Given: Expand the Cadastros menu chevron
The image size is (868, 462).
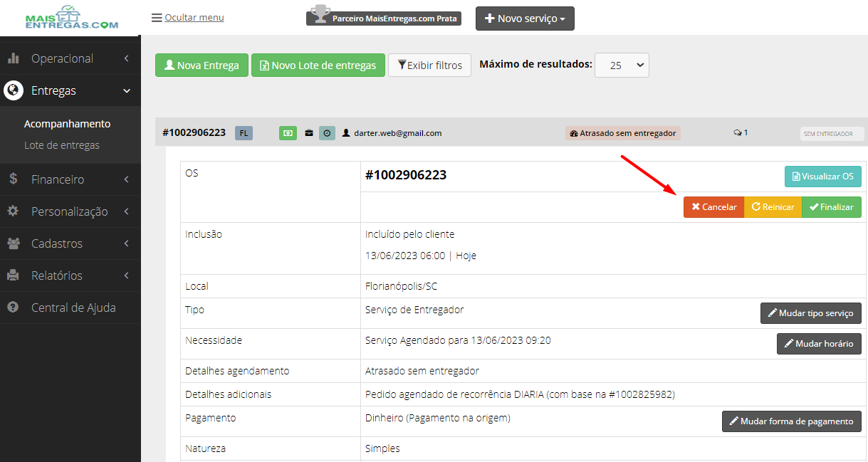Looking at the screenshot, I should coord(126,243).
